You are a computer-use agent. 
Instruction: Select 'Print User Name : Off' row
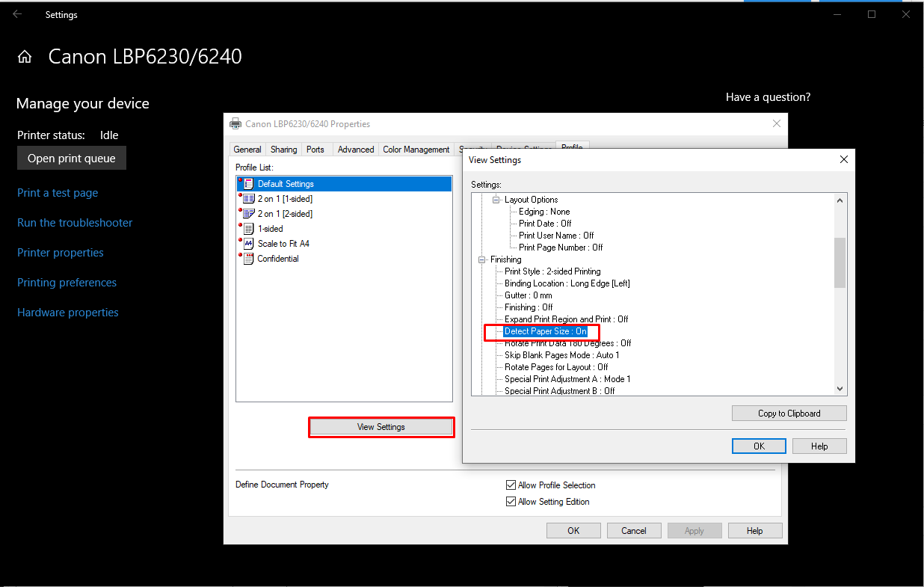tap(556, 236)
